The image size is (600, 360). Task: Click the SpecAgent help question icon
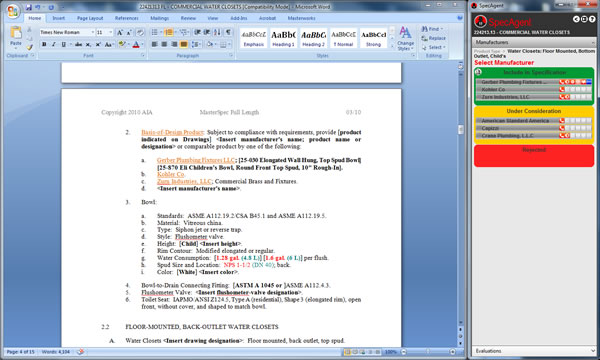[592, 19]
